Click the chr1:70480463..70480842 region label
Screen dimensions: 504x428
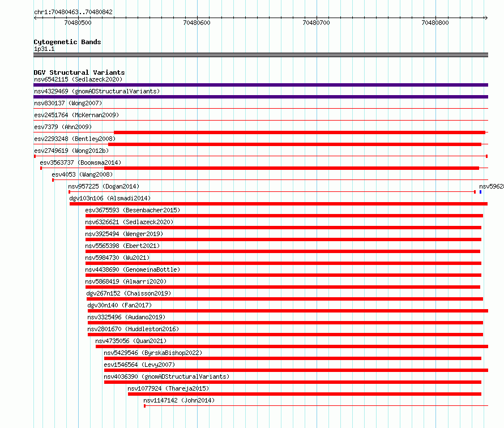coord(73,12)
